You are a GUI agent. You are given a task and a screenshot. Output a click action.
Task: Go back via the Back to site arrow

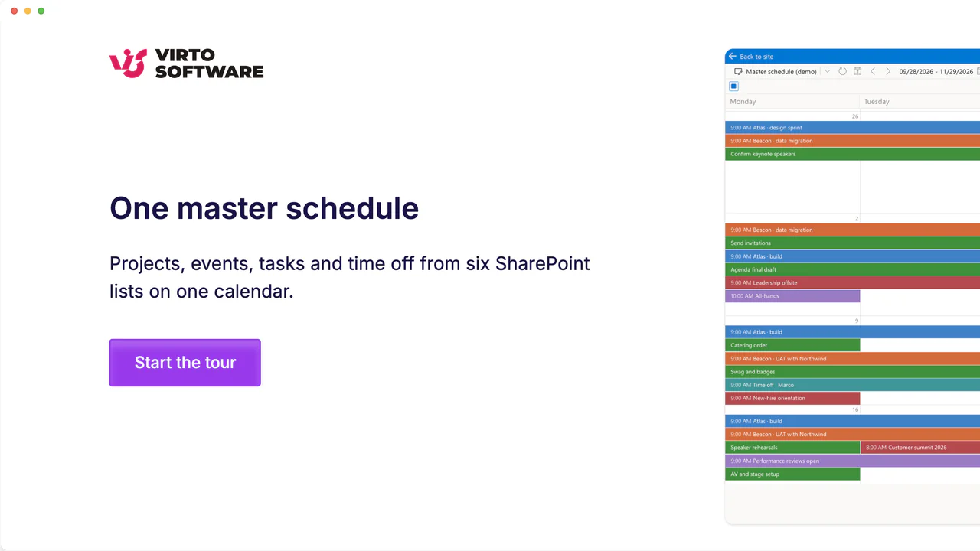tap(733, 56)
